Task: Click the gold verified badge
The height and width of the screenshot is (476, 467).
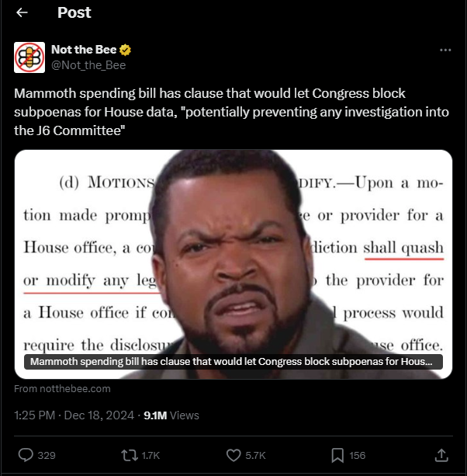Action: [x=125, y=50]
